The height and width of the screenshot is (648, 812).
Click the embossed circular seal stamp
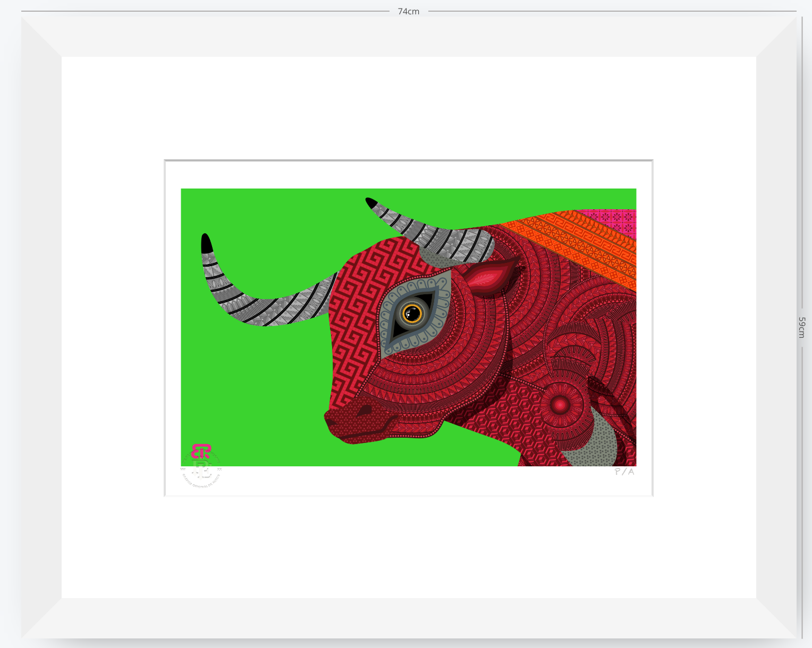coord(201,470)
